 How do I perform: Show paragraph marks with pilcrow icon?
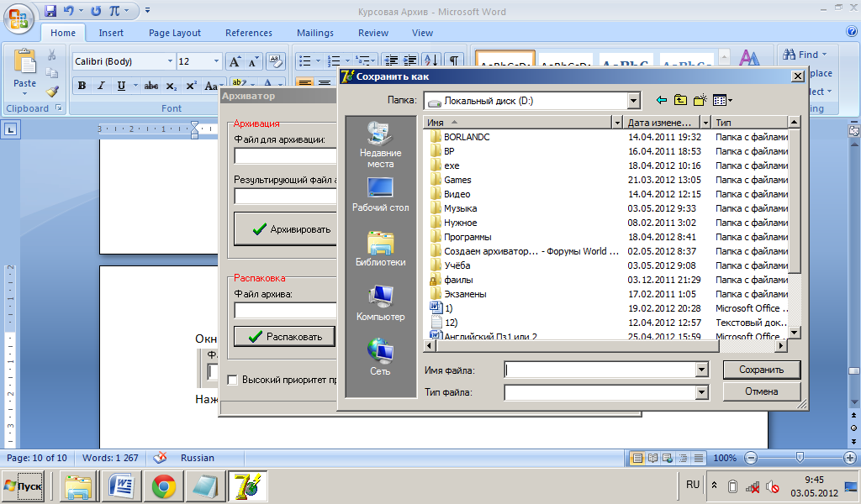pyautogui.click(x=453, y=60)
